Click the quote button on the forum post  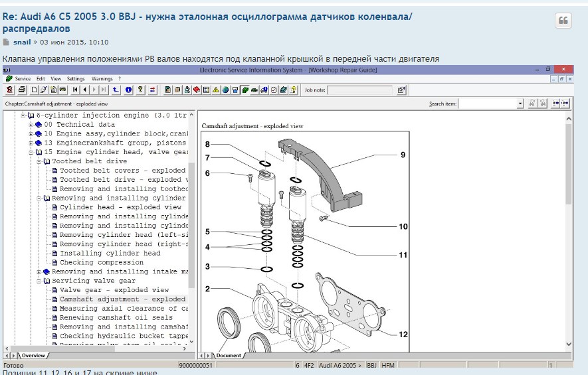tap(563, 20)
